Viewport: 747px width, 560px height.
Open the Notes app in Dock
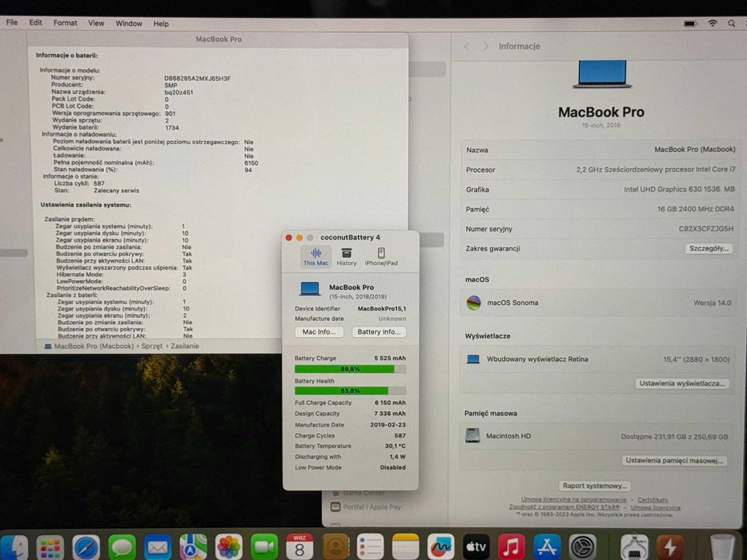405,546
